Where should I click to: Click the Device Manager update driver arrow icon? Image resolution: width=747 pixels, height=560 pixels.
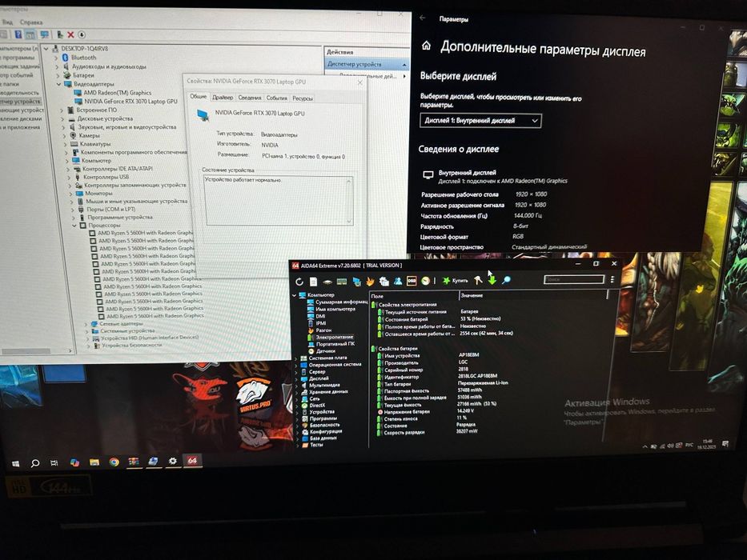82,34
